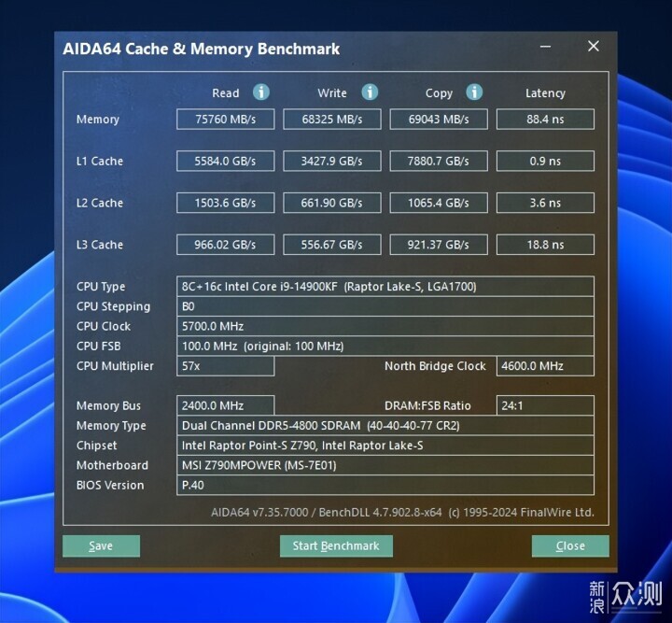Click the BIOS Version label
672x623 pixels.
click(110, 486)
